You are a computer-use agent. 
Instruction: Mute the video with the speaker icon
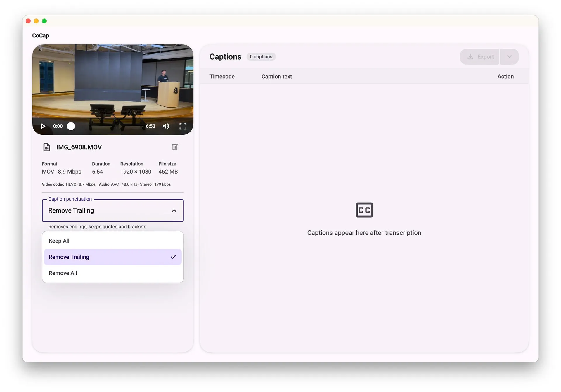pyautogui.click(x=166, y=126)
